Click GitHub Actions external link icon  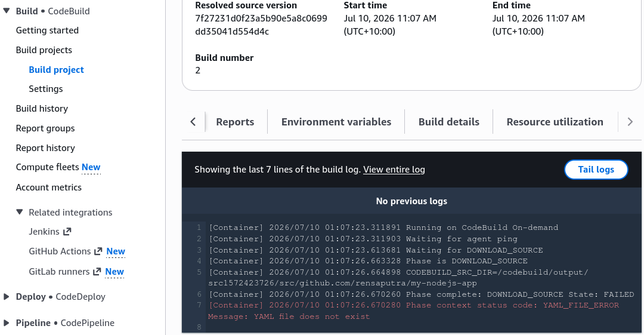pos(98,251)
